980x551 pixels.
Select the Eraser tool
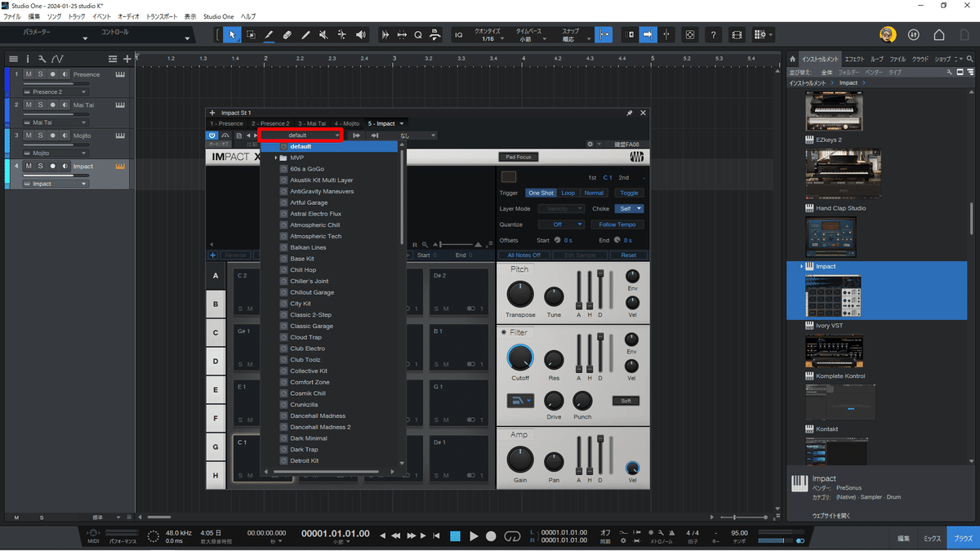point(287,35)
